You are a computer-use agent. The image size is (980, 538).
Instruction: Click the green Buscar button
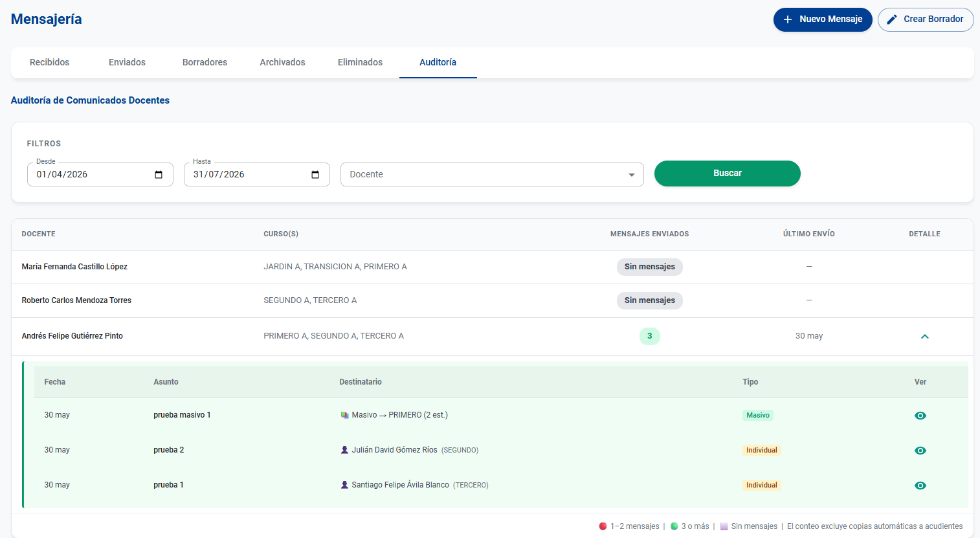click(x=728, y=174)
